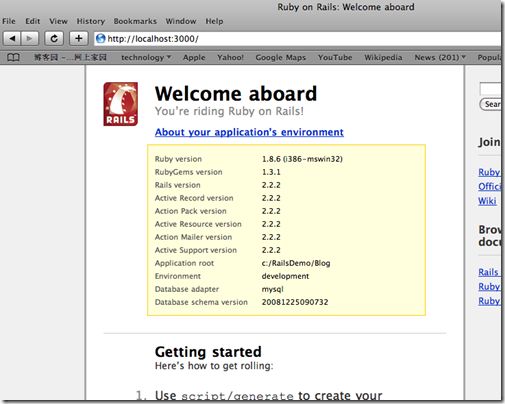Go back with the back arrow button

pos(12,39)
